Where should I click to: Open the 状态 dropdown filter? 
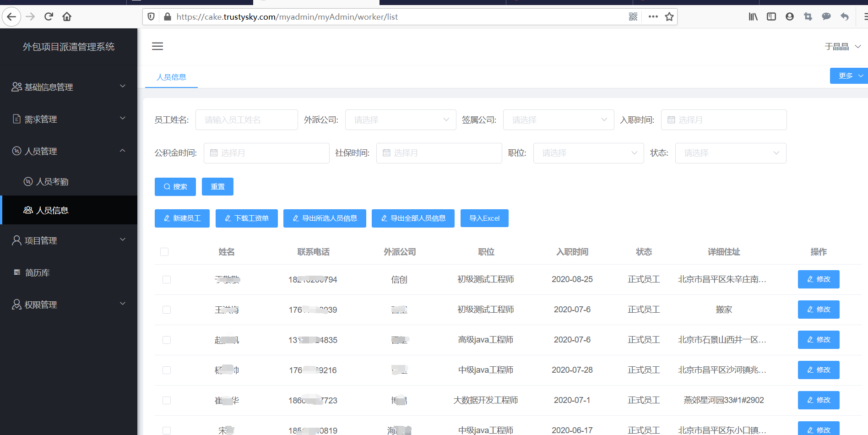click(731, 153)
